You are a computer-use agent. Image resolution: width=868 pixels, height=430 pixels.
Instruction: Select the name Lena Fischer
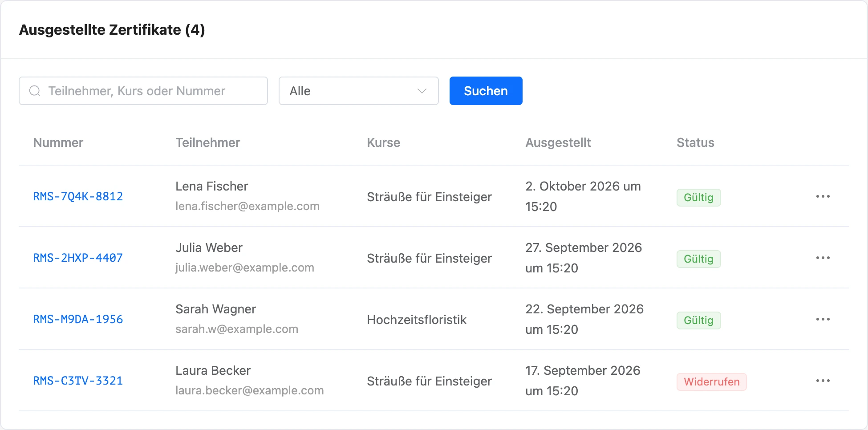[x=212, y=186]
